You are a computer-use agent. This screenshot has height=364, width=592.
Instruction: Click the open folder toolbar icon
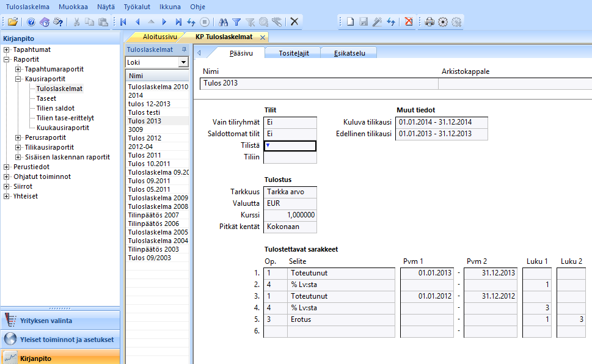click(13, 22)
